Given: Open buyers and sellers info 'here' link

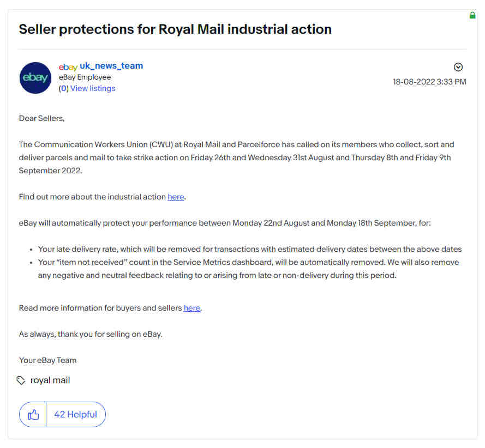Looking at the screenshot, I should [192, 308].
